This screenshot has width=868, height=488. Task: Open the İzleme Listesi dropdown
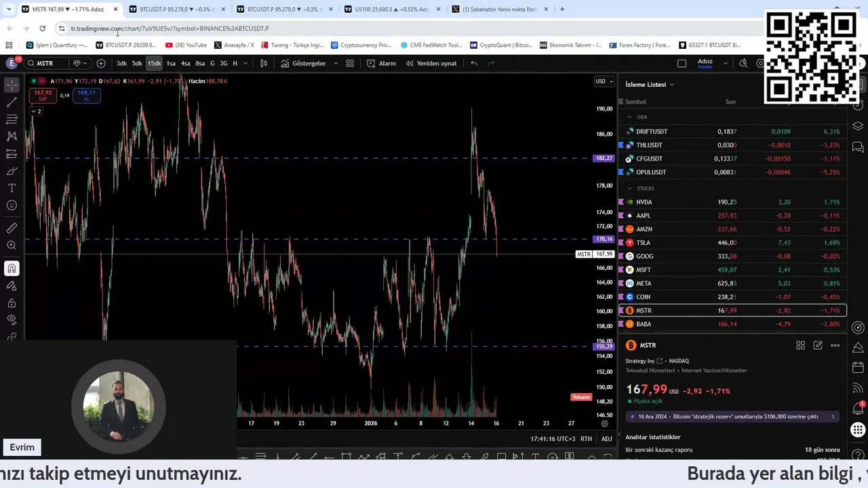[650, 84]
